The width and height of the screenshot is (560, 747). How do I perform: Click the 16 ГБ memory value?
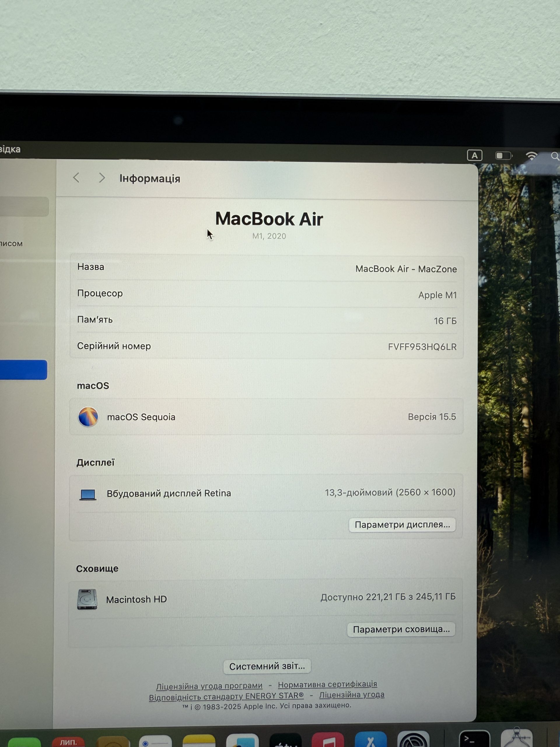tap(445, 321)
